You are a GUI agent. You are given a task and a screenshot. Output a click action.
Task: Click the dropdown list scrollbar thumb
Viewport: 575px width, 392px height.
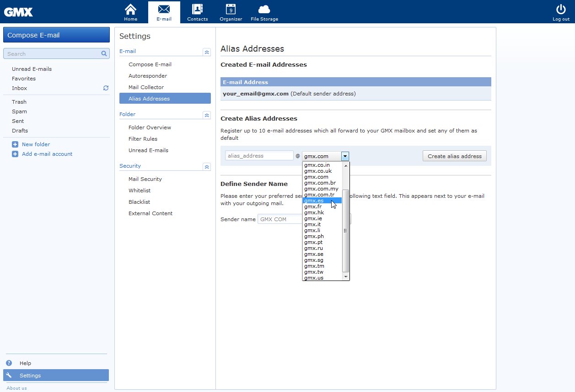(345, 231)
